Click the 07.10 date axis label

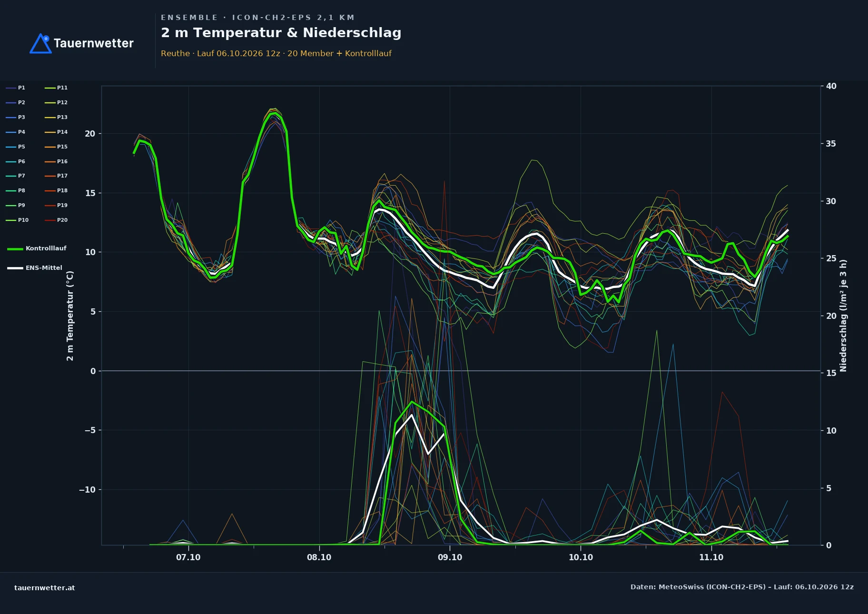tap(188, 557)
